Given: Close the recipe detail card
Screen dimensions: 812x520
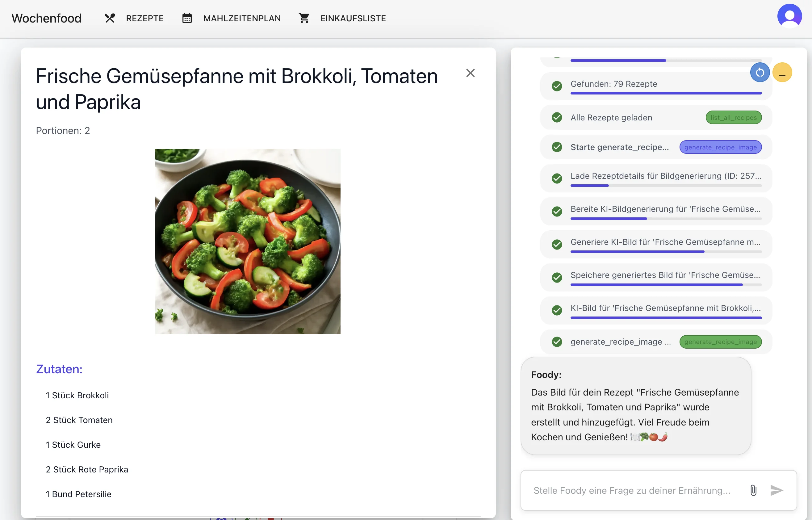Looking at the screenshot, I should (470, 73).
